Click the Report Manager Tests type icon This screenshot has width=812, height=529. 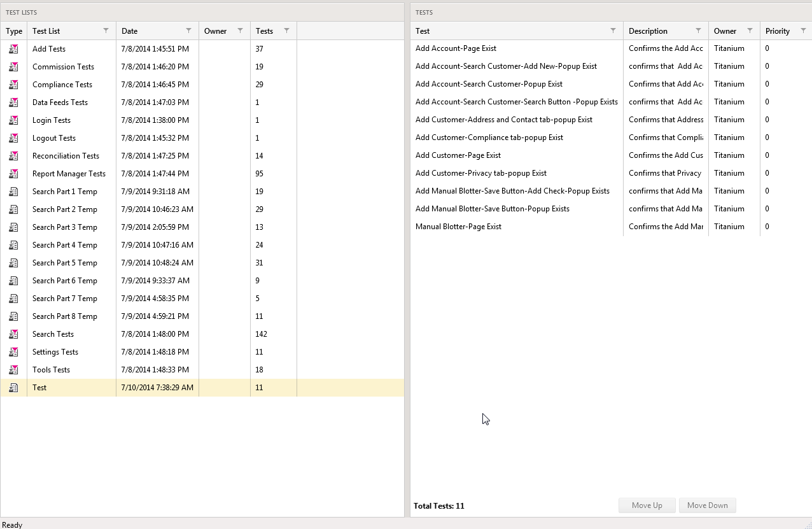(13, 174)
